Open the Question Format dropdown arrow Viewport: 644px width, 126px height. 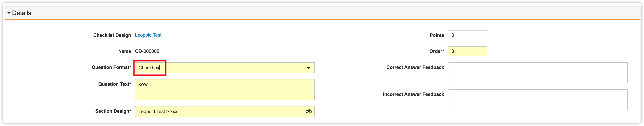(308, 68)
